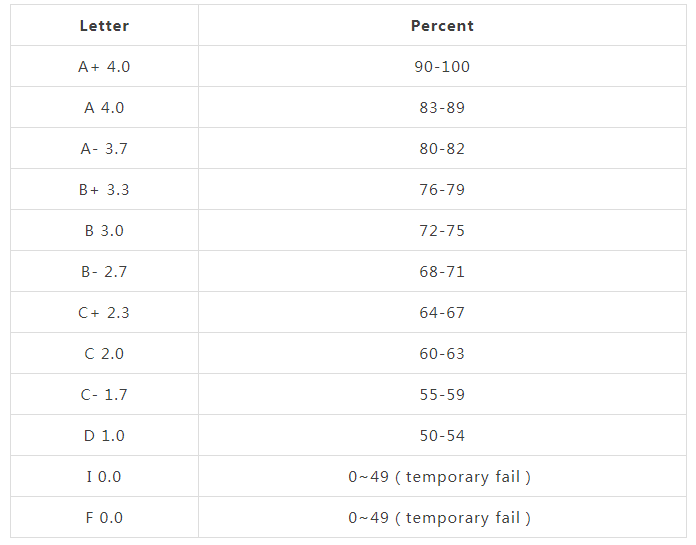This screenshot has width=696, height=545.
Task: Select the "83-89" percent range
Action: [x=442, y=108]
